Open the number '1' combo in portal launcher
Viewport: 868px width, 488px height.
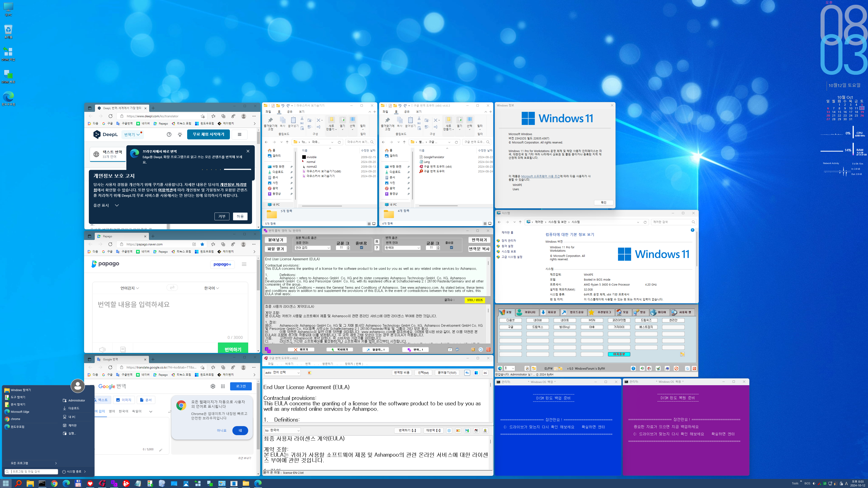tap(509, 368)
